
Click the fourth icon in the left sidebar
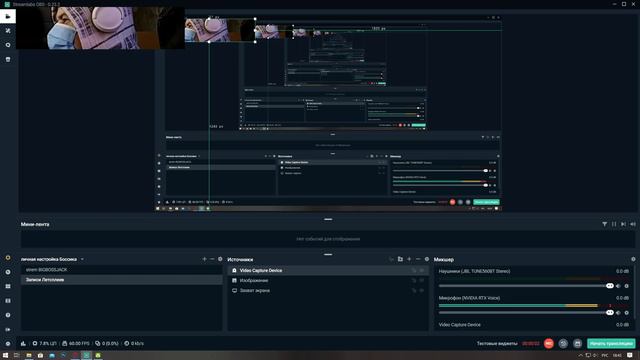tap(8, 59)
